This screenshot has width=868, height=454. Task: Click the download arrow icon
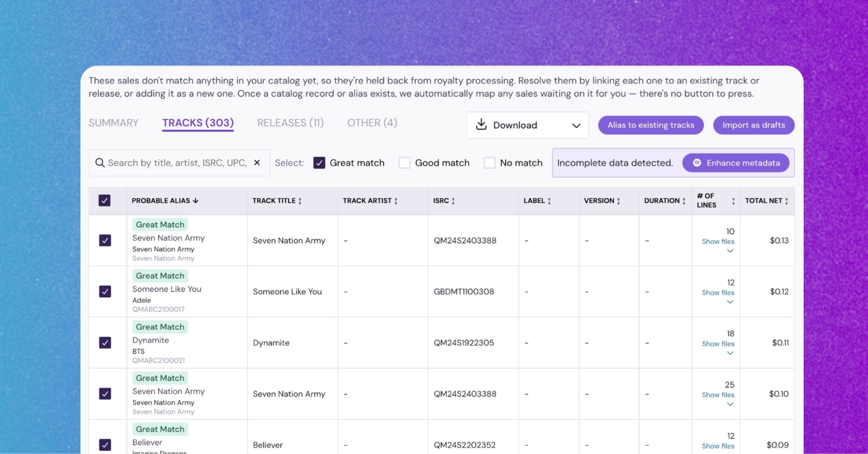pyautogui.click(x=481, y=124)
